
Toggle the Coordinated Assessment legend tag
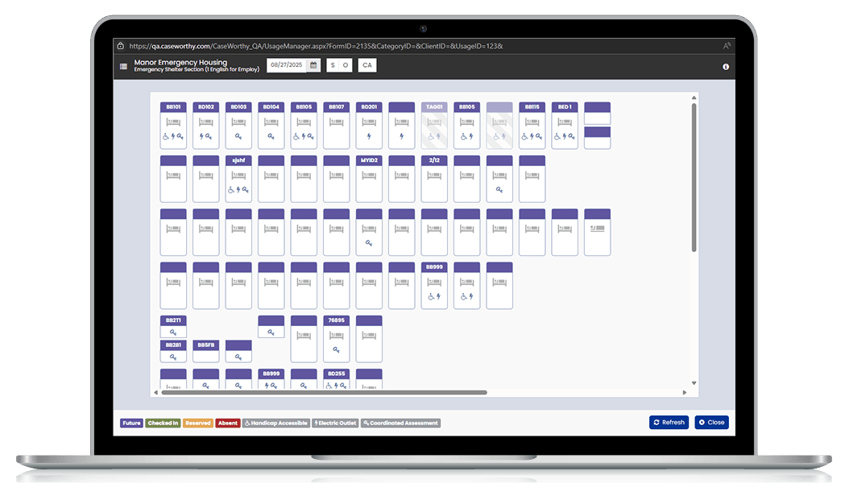(x=400, y=423)
